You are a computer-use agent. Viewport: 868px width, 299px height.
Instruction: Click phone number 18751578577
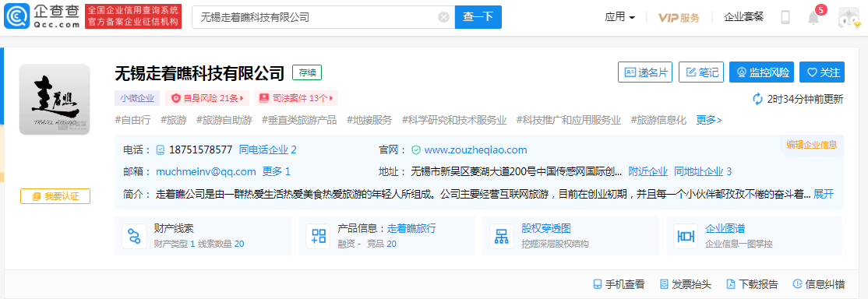click(x=200, y=149)
